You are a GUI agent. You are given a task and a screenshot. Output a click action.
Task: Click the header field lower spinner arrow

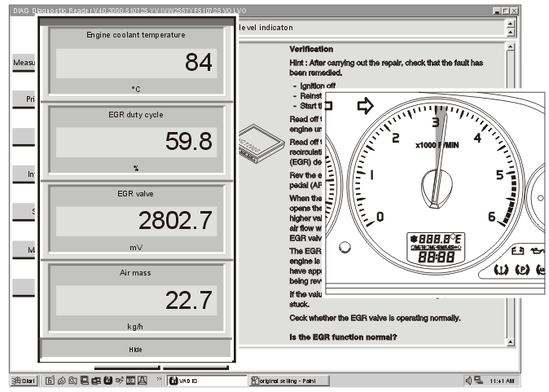pos(511,33)
